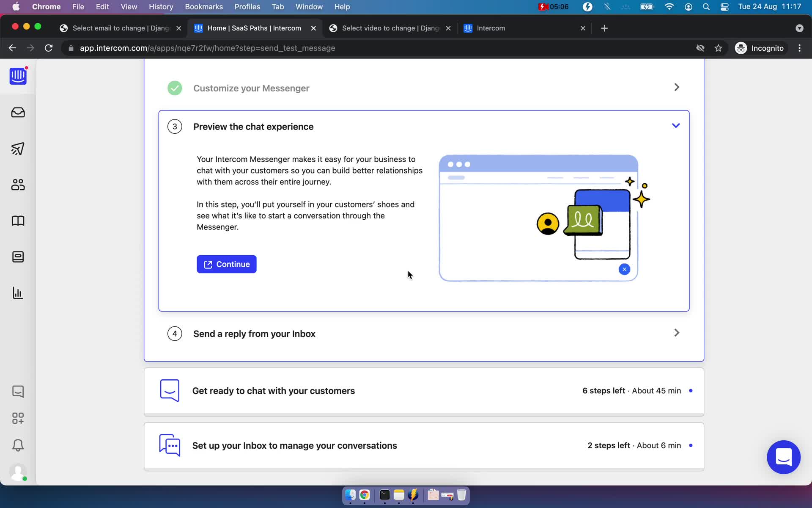
Task: Expand 'Set up your Inbox' section
Action: coord(424,445)
